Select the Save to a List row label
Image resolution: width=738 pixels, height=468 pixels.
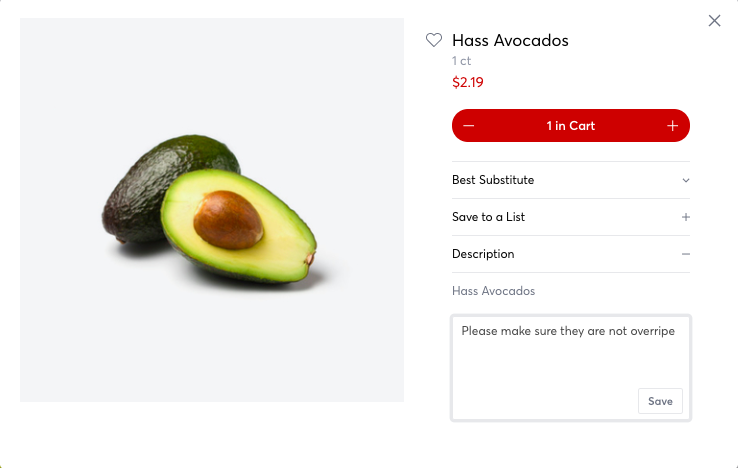point(488,217)
